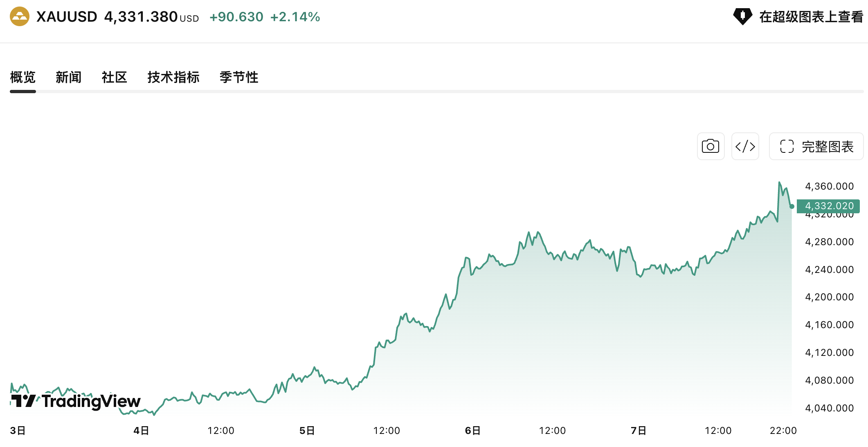Click the camera snapshot icon
The height and width of the screenshot is (447, 868).
[711, 146]
